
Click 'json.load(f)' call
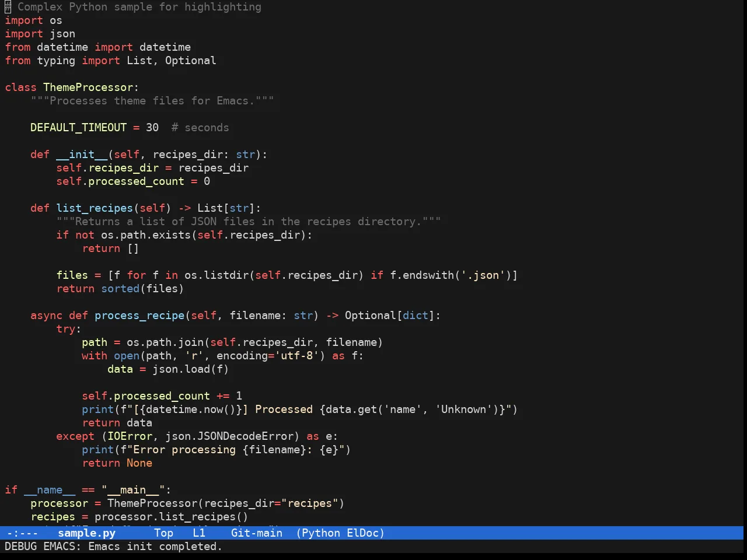(191, 369)
